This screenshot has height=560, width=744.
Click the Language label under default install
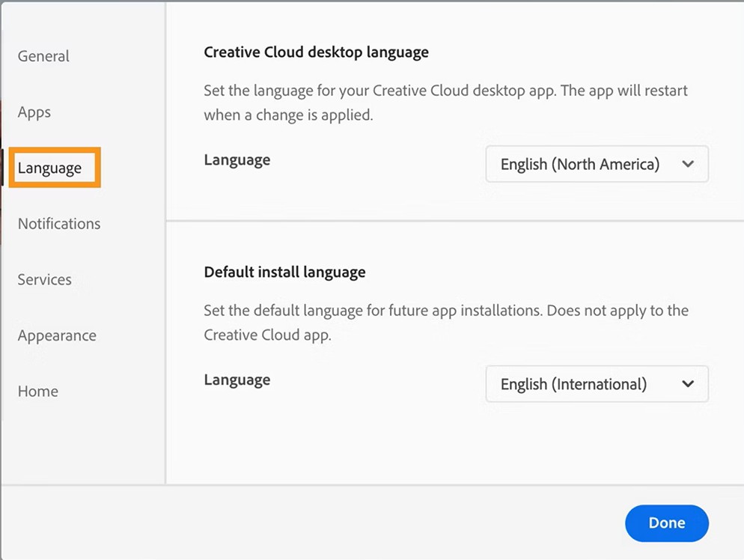click(237, 380)
